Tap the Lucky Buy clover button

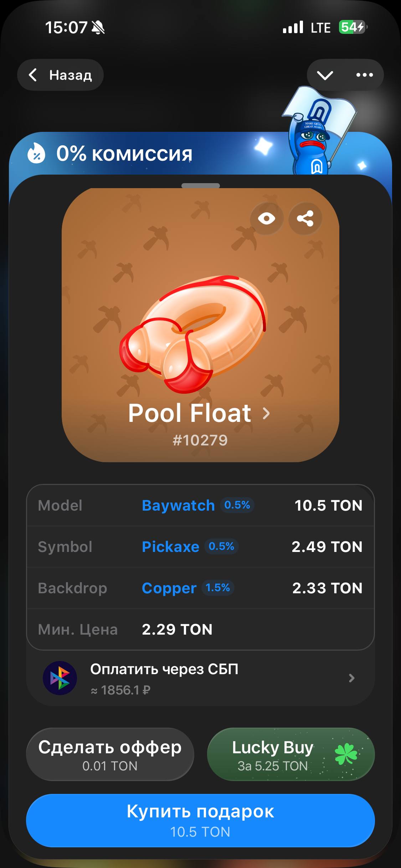point(291,754)
